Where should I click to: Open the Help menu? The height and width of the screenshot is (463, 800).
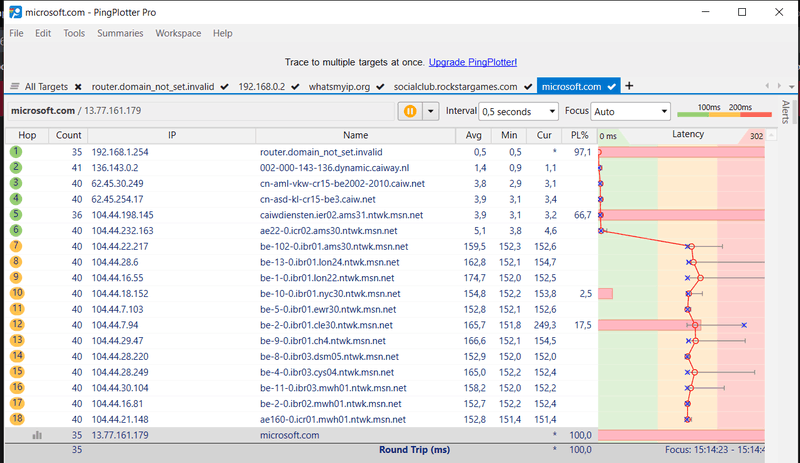(222, 33)
